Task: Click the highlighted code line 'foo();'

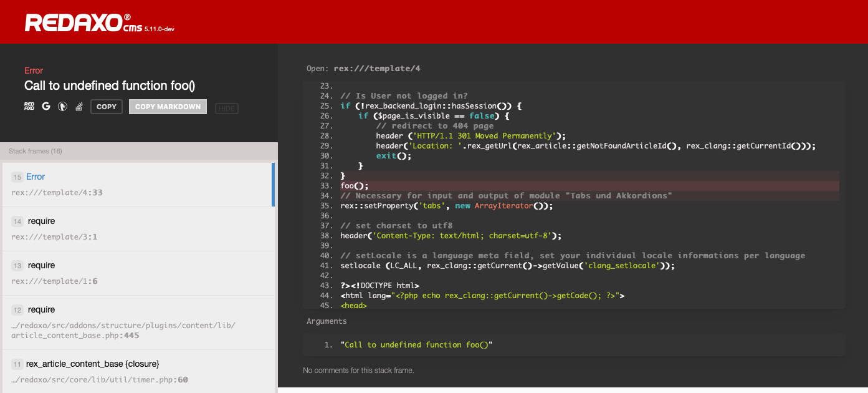Action: tap(355, 186)
